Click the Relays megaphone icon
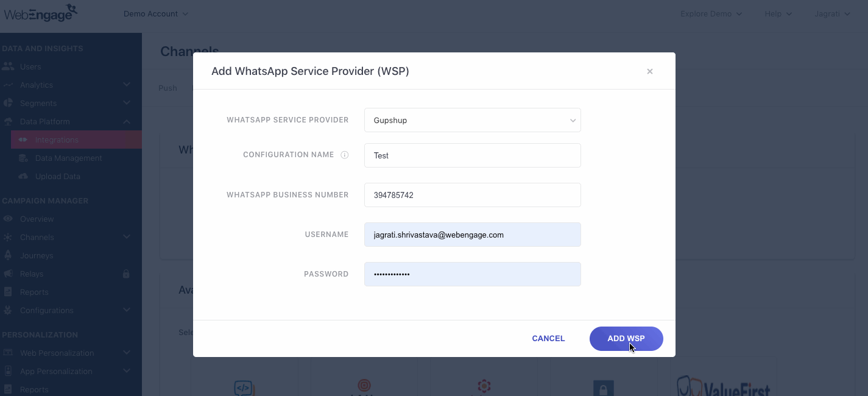The width and height of the screenshot is (868, 396). pos(8,274)
